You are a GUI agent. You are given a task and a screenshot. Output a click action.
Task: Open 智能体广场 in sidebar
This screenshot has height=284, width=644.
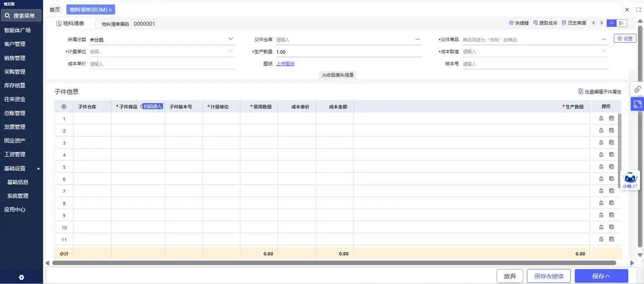(18, 30)
